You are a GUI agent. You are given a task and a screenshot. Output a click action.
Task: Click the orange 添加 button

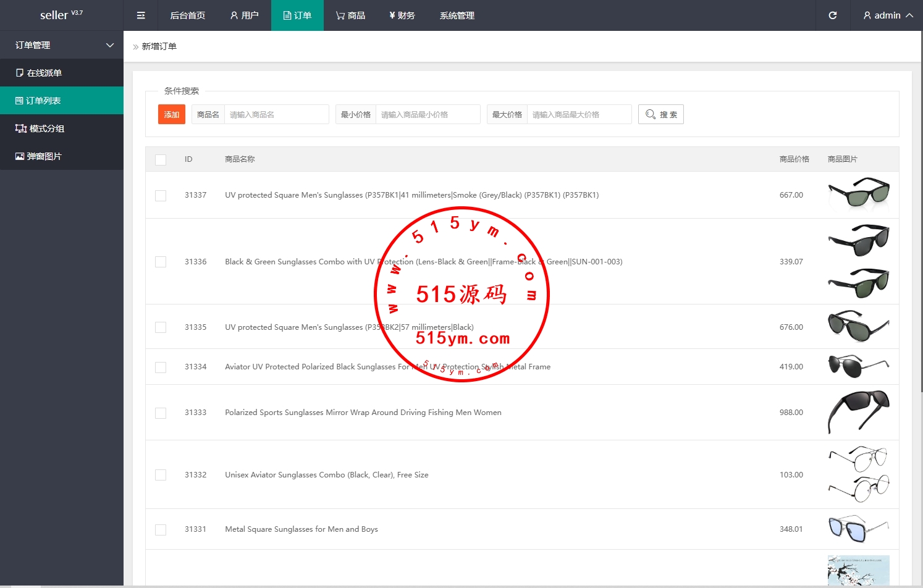coord(172,114)
